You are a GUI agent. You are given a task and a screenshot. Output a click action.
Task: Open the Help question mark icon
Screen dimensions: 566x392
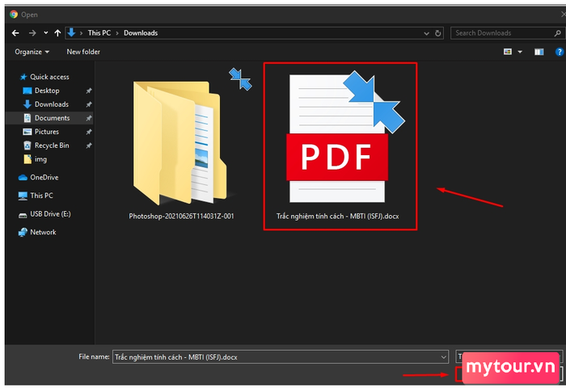[560, 52]
